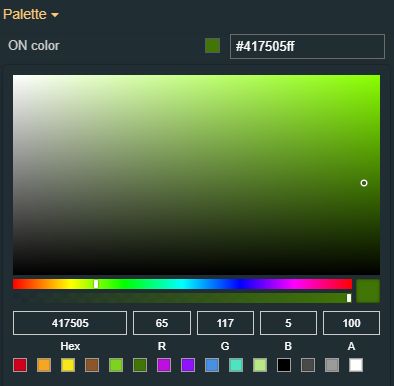Edit the B value field 5
Image resolution: width=394 pixels, height=386 pixels.
[288, 323]
